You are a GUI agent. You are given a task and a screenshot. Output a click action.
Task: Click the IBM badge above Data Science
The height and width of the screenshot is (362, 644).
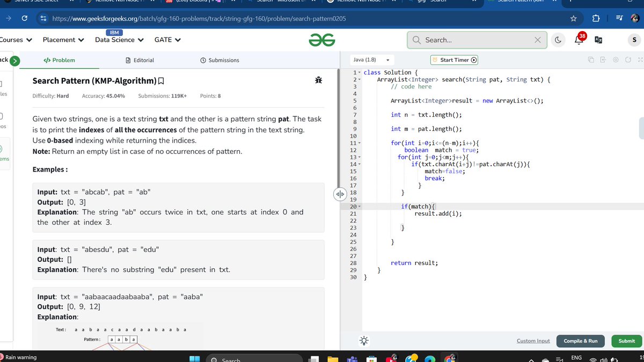tap(114, 33)
